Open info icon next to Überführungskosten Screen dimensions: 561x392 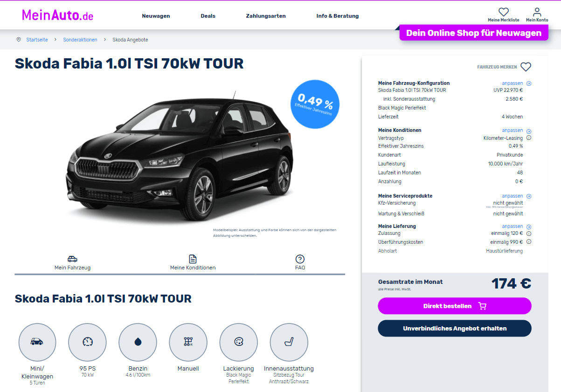click(529, 242)
